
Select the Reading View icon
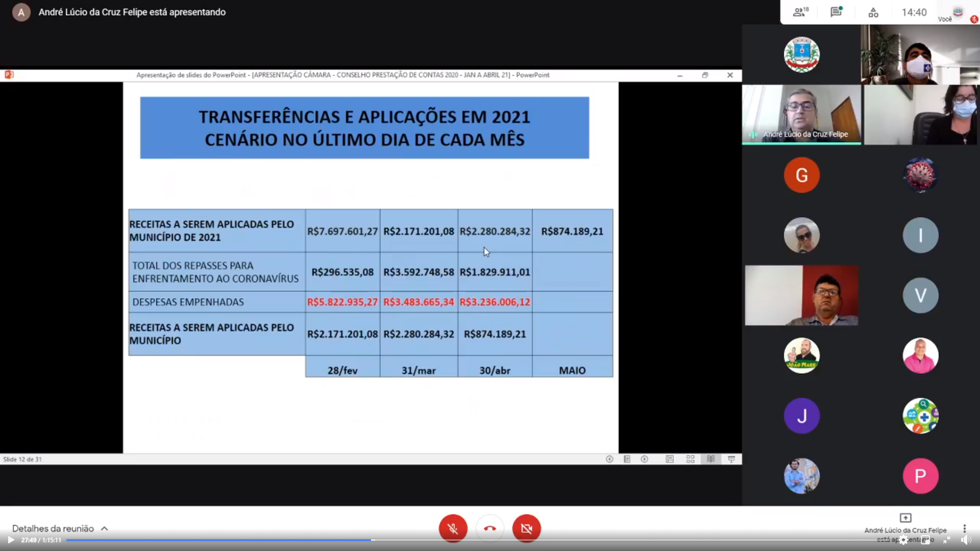tap(710, 459)
